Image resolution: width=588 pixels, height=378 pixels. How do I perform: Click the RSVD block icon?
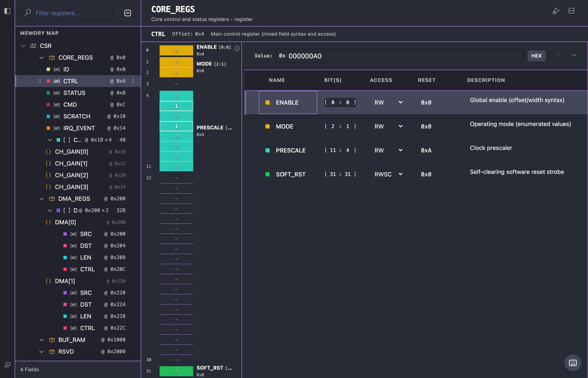coord(52,352)
